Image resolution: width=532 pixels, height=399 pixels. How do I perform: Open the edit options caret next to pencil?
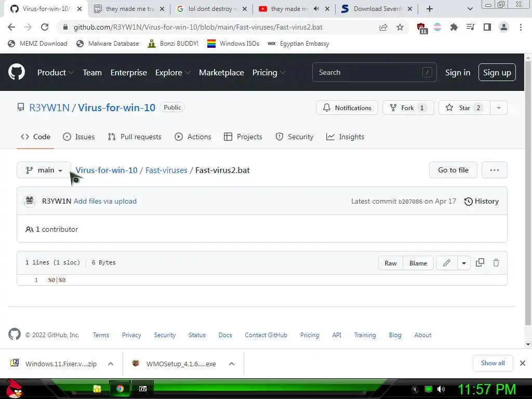click(x=464, y=263)
